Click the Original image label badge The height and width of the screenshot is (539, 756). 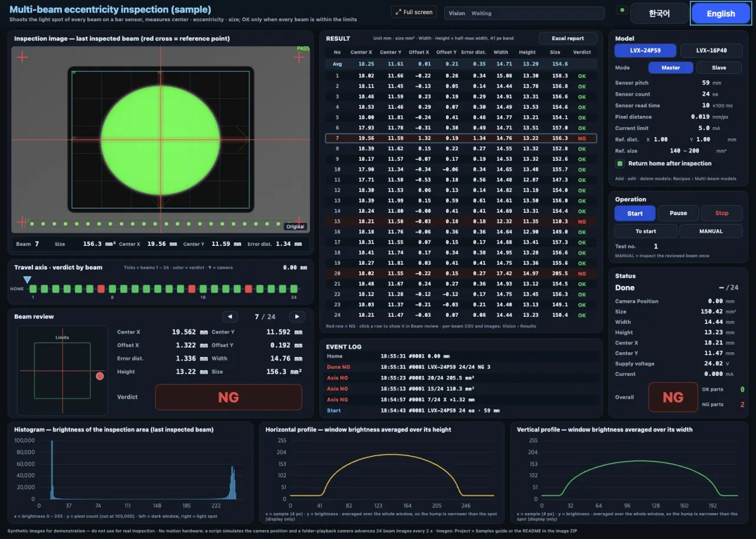(295, 226)
